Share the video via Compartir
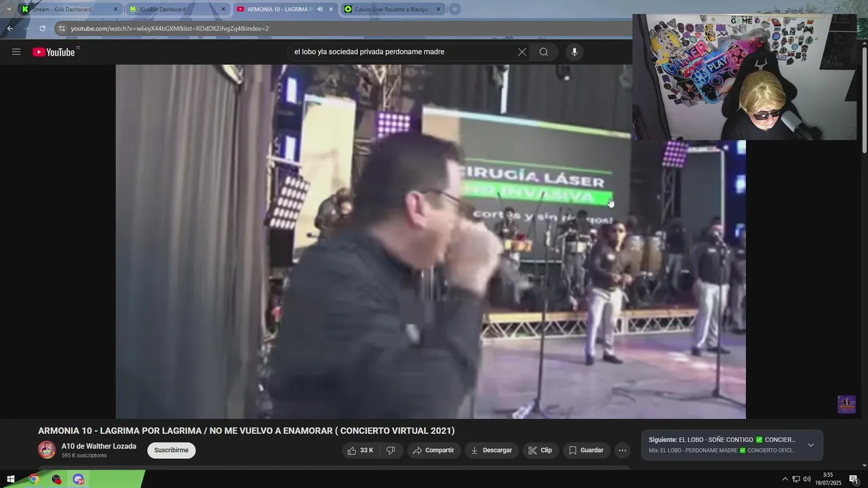This screenshot has height=488, width=868. pos(434,450)
